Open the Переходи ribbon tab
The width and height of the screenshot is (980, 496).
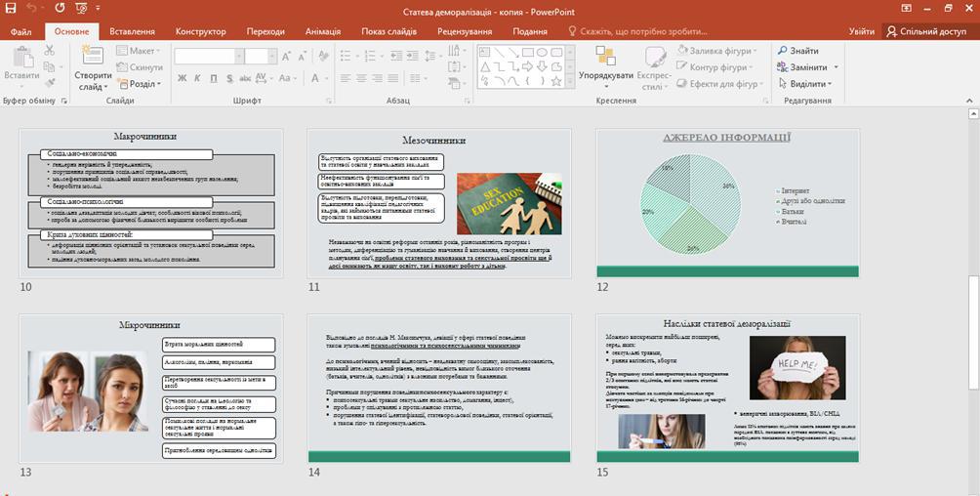point(265,31)
